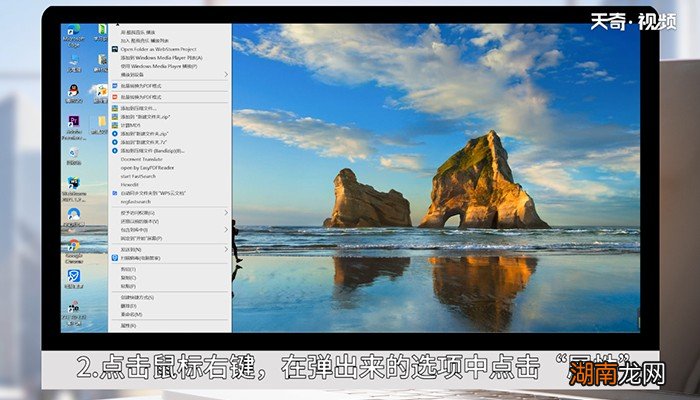The image size is (700, 400).
Task: Click 'open by EasyPDFReader' entry
Action: coord(147,166)
